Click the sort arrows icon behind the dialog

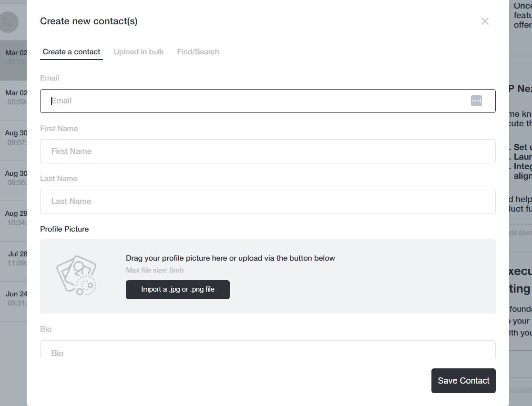click(8, 22)
